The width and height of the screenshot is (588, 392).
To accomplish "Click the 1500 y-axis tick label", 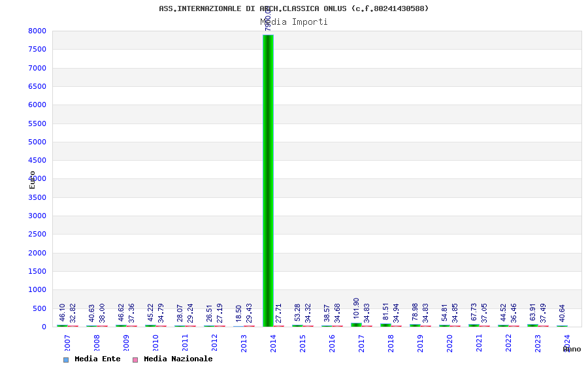I will click(37, 271).
